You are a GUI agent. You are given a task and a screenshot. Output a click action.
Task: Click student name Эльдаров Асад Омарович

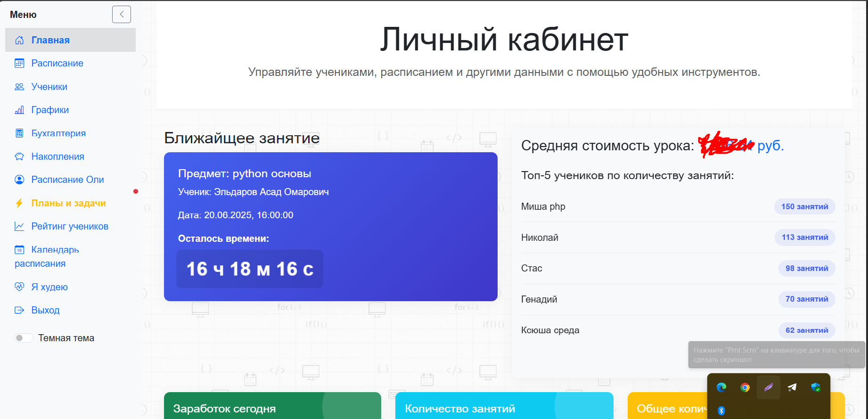pos(271,192)
